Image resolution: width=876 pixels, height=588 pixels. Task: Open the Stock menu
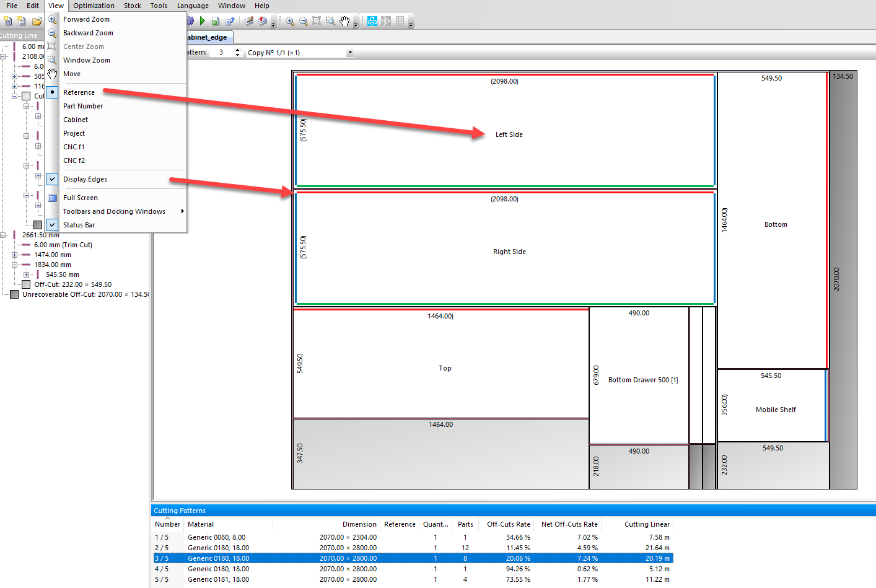133,6
